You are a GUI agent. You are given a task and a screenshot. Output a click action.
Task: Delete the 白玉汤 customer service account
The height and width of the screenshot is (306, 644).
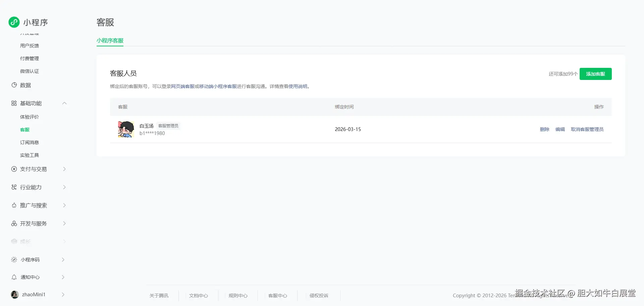tap(545, 129)
